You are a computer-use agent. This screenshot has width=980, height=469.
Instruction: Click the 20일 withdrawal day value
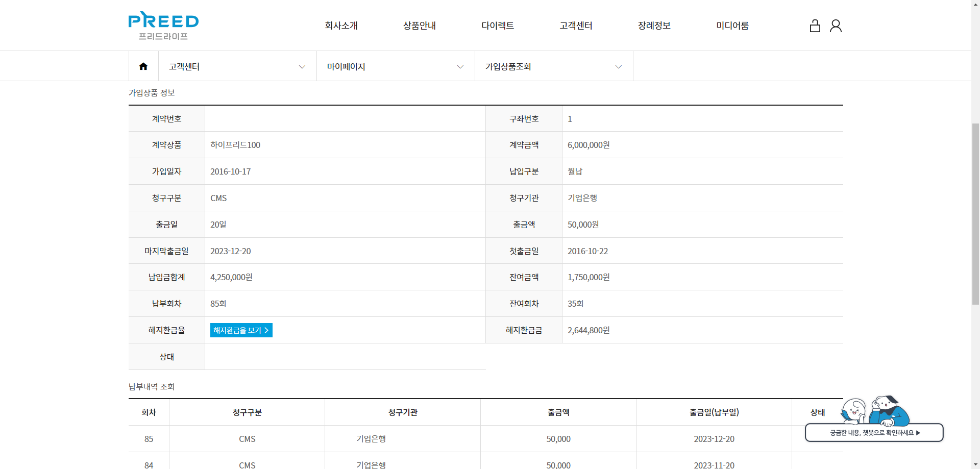[218, 225]
